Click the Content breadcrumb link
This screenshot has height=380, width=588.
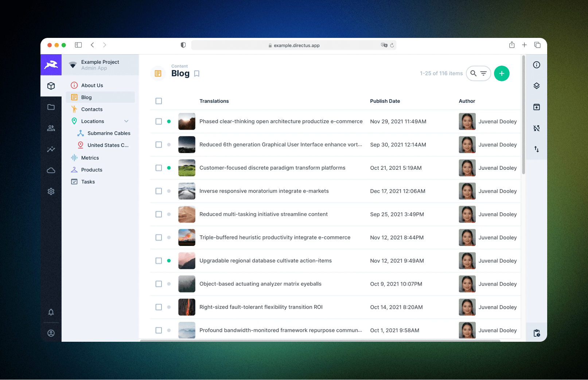click(179, 66)
